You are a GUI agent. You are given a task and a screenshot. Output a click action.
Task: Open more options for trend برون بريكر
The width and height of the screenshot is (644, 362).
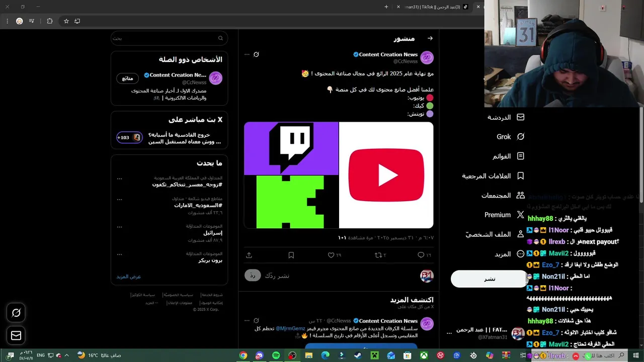119,254
